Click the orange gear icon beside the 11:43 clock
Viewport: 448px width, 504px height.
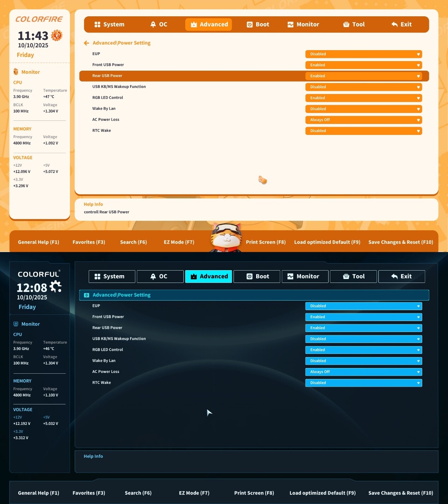pos(57,35)
